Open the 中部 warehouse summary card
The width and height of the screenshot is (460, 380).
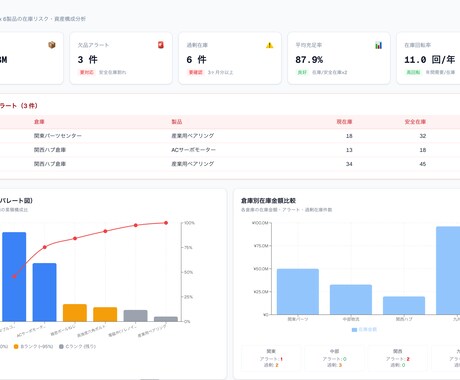point(334,358)
